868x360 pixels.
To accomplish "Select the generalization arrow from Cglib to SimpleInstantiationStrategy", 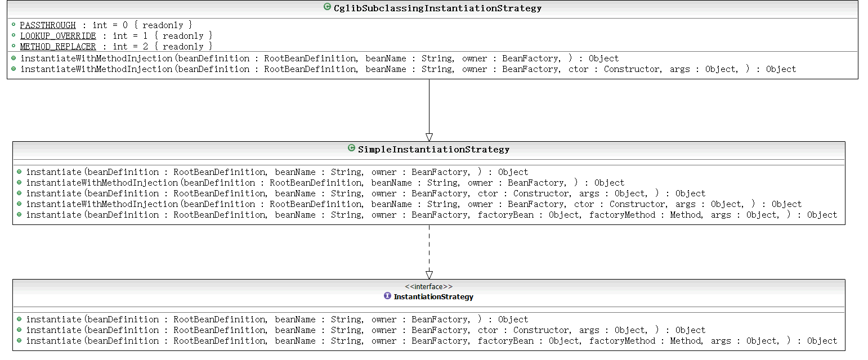I will pos(429,110).
